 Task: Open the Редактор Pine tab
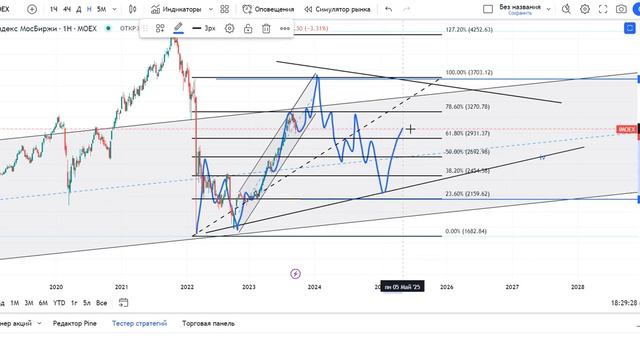[x=75, y=323]
